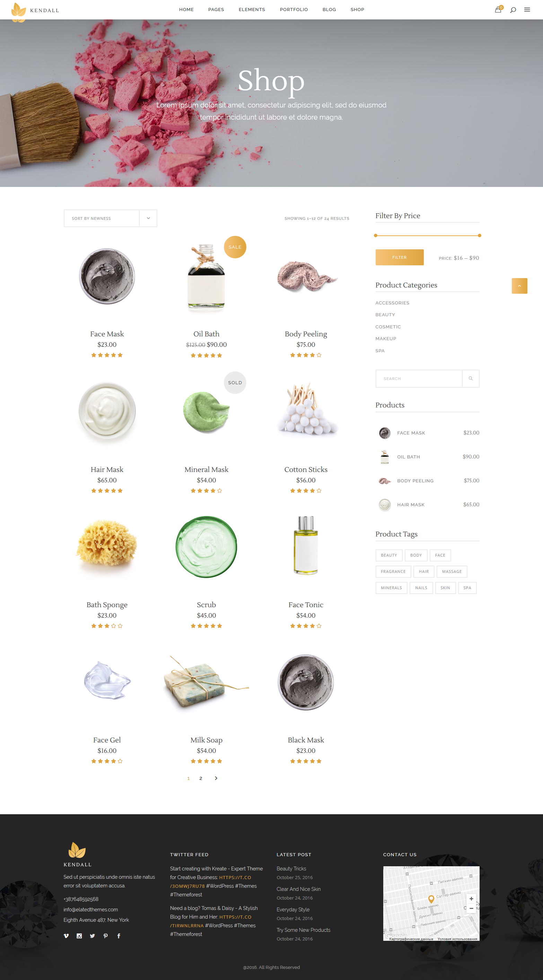Viewport: 543px width, 980px height.
Task: Click the search magnifier in header
Action: point(513,10)
